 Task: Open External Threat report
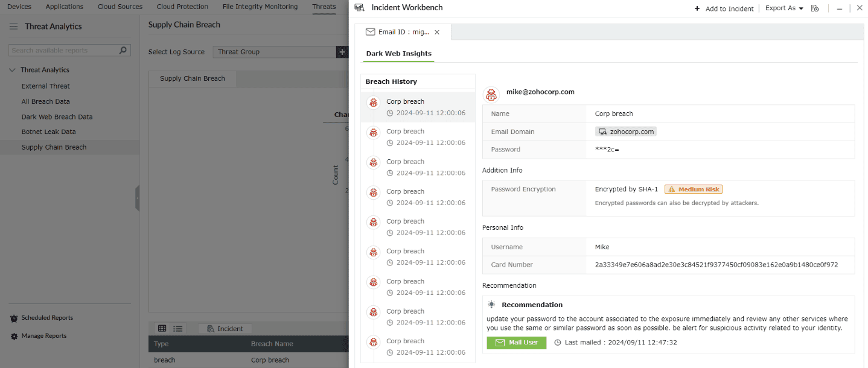point(46,86)
